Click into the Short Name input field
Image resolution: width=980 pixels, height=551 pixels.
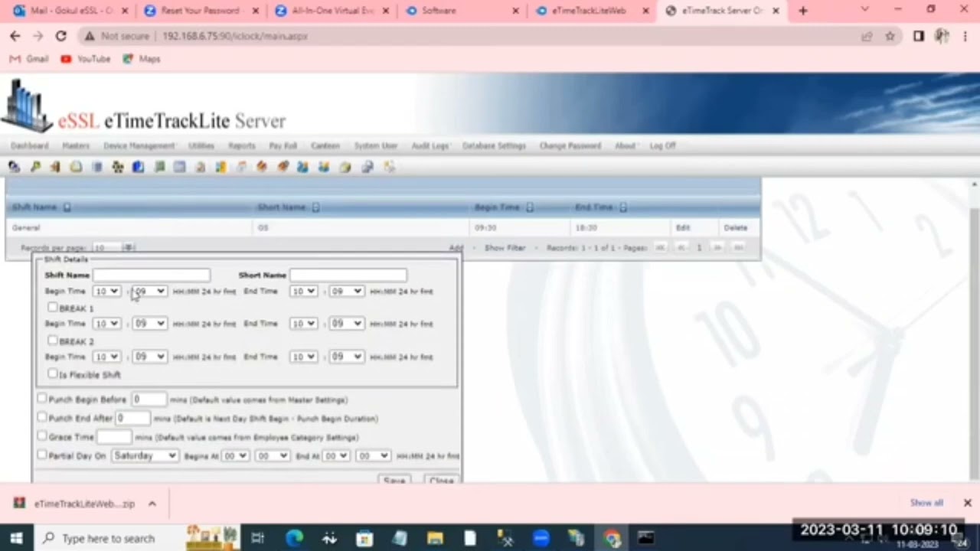[348, 275]
